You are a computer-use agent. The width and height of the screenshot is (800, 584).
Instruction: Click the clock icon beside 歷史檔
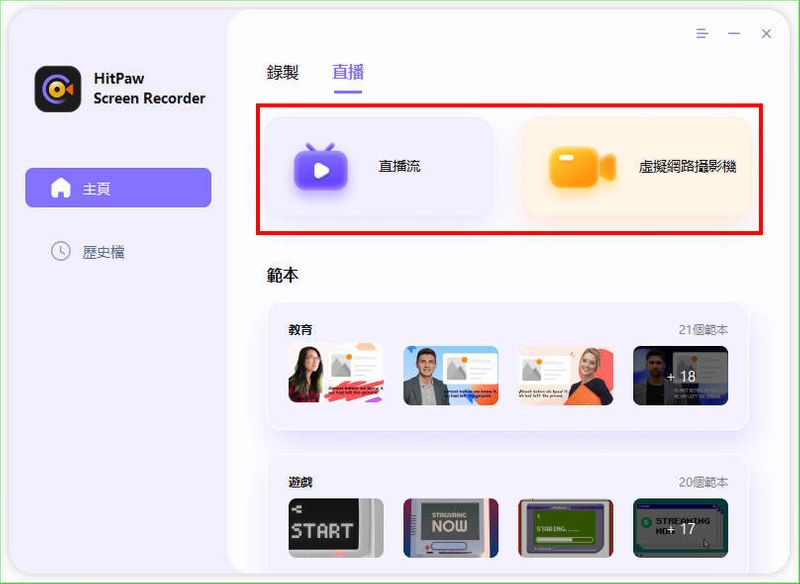[61, 251]
